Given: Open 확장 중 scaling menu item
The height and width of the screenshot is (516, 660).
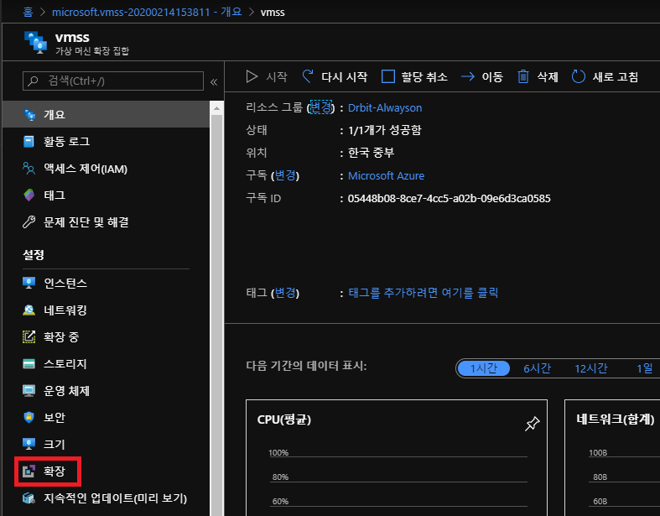Looking at the screenshot, I should 106,337.
